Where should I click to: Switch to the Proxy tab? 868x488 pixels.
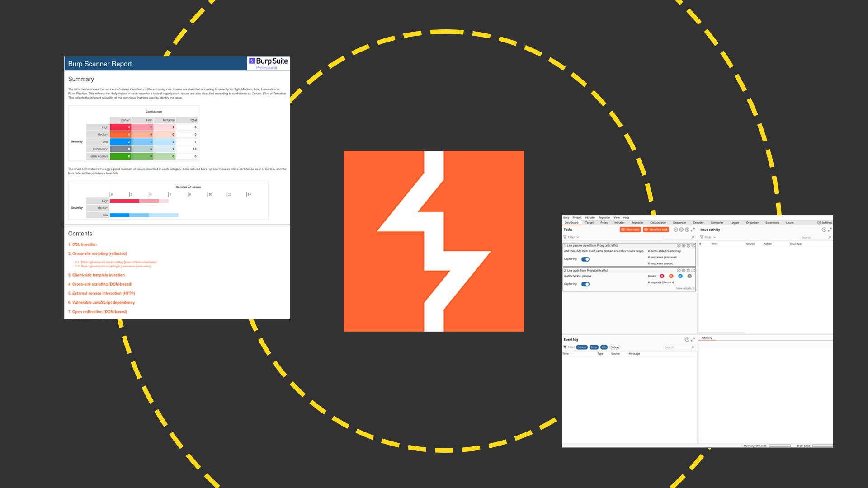click(604, 223)
